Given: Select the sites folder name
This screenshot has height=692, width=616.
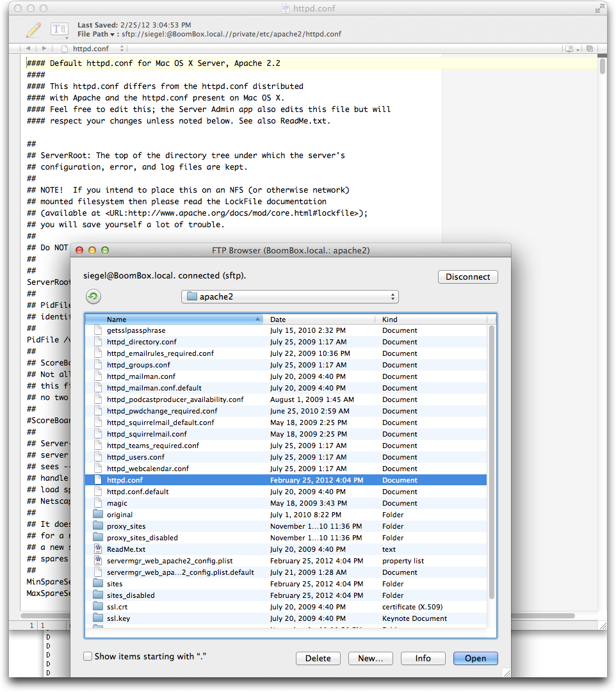Looking at the screenshot, I should [115, 583].
